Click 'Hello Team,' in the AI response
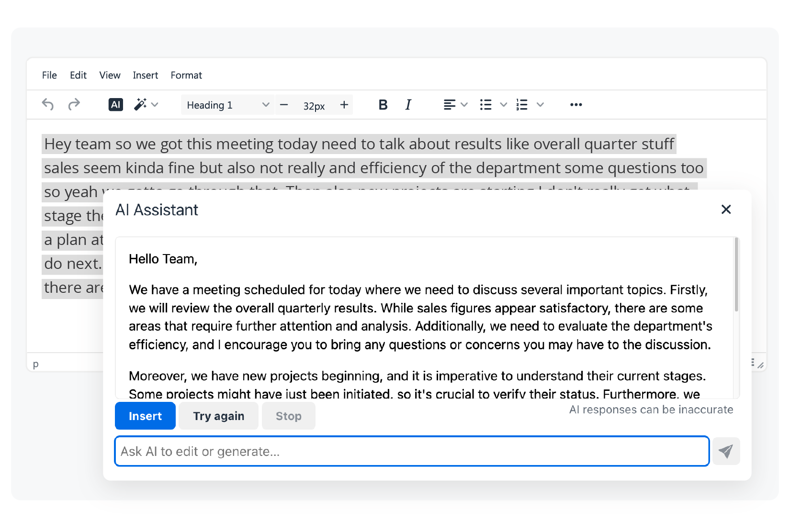This screenshot has width=790, height=532. tap(163, 259)
